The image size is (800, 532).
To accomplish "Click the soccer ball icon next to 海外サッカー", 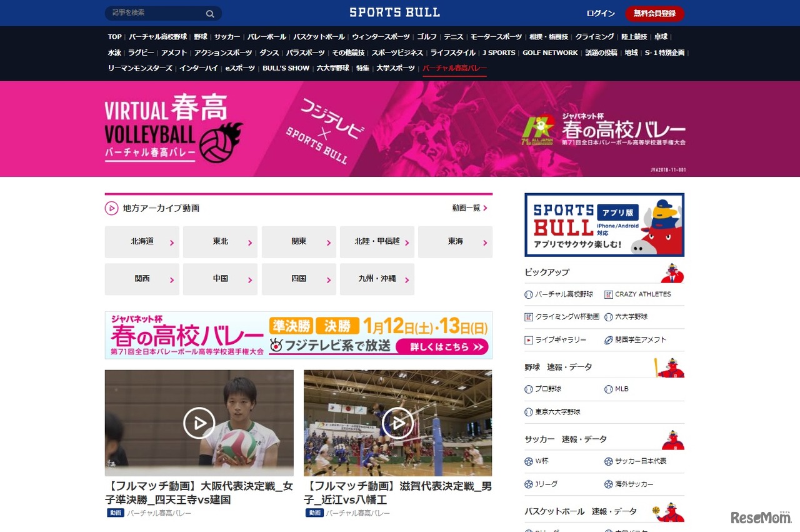I will tap(608, 484).
